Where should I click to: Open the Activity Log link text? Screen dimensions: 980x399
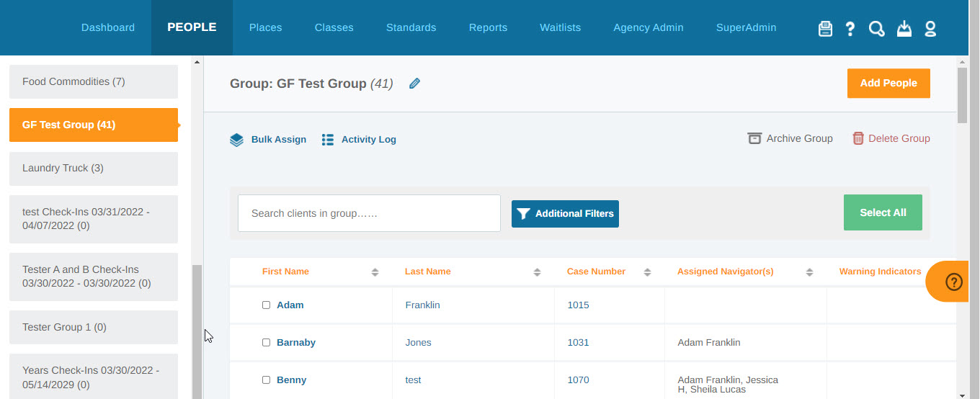369,140
